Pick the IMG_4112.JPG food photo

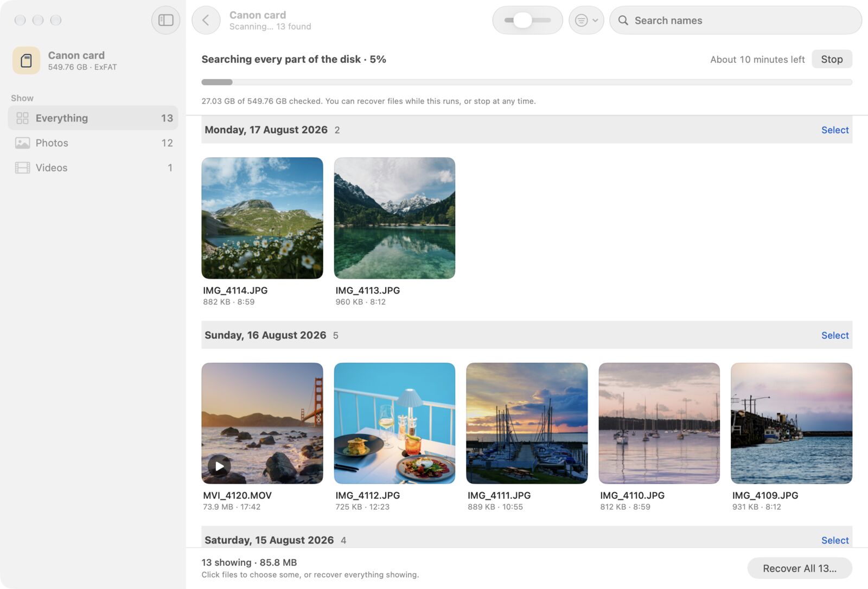394,423
